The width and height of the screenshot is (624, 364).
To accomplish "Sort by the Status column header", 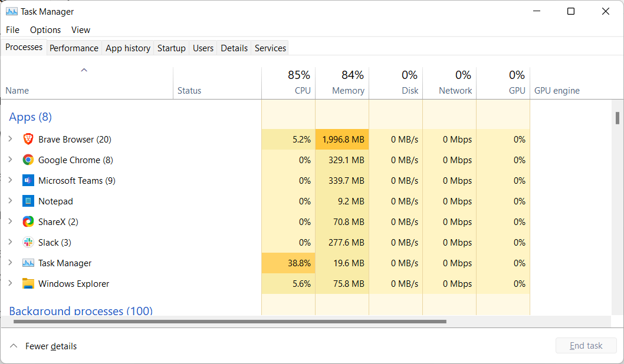I will coord(217,82).
